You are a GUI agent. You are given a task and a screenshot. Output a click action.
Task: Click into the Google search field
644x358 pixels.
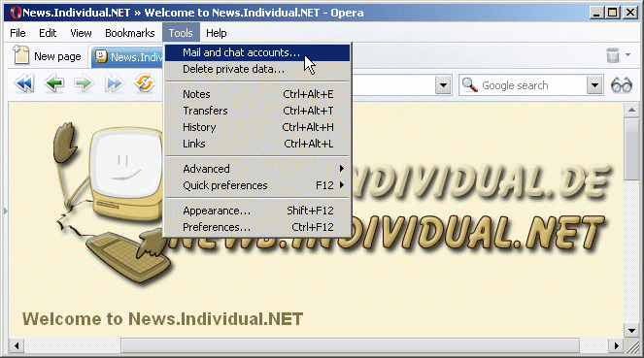click(532, 85)
